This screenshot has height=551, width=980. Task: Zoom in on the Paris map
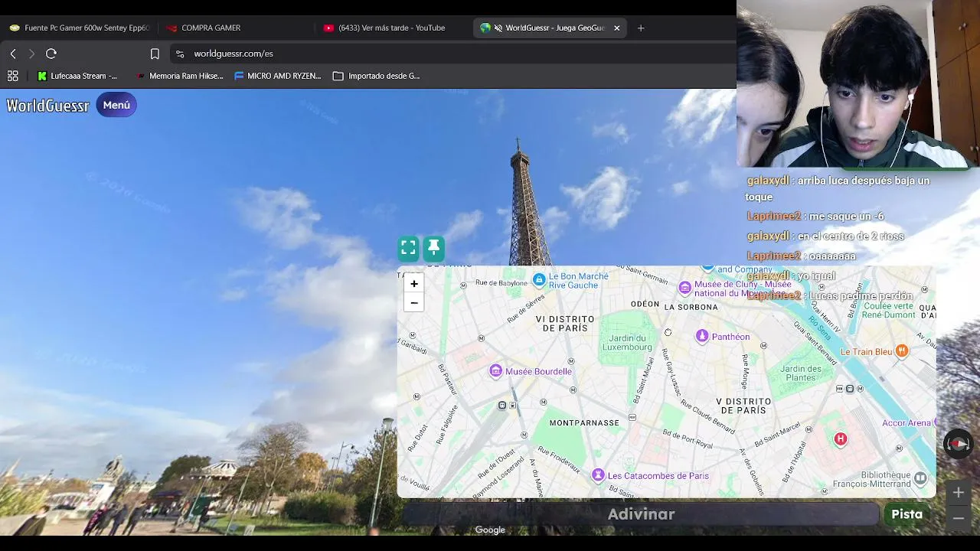[x=414, y=284]
